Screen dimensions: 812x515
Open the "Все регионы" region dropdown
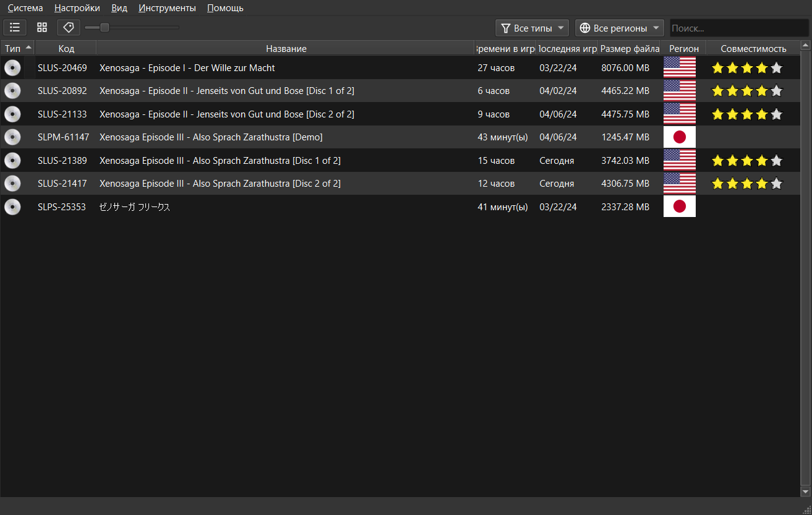[x=620, y=28]
